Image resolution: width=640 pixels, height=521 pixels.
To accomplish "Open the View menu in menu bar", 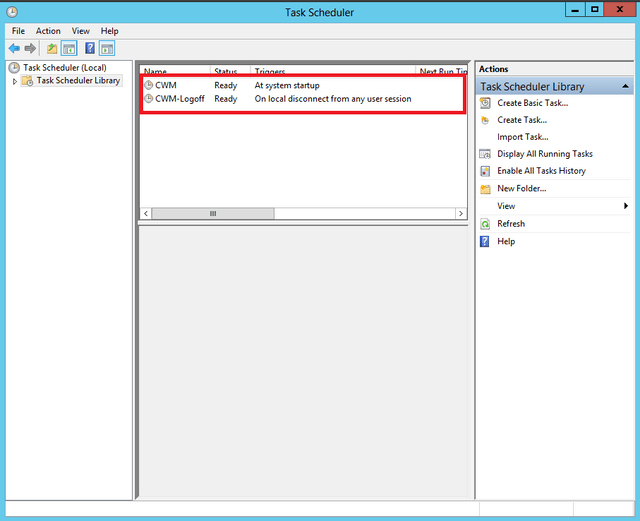I will (x=80, y=31).
